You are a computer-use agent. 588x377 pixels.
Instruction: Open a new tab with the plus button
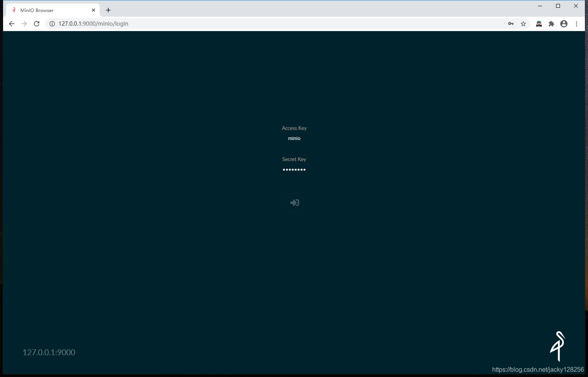(108, 10)
